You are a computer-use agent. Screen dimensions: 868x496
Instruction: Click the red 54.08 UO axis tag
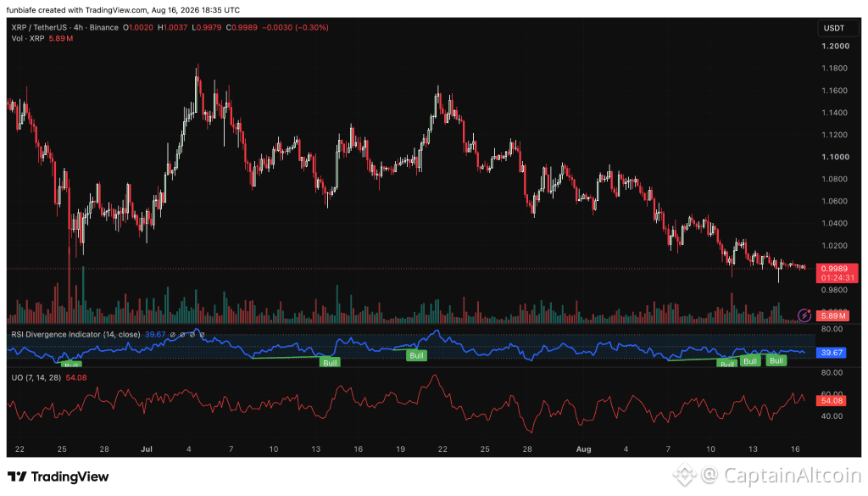(x=831, y=401)
